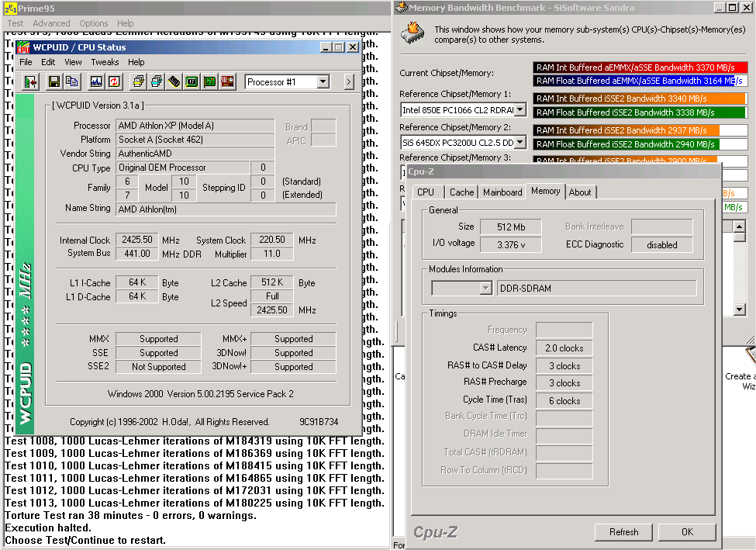Switch to the Mainboard tab in Cpu-Z
This screenshot has height=550, width=756.
pyautogui.click(x=502, y=192)
